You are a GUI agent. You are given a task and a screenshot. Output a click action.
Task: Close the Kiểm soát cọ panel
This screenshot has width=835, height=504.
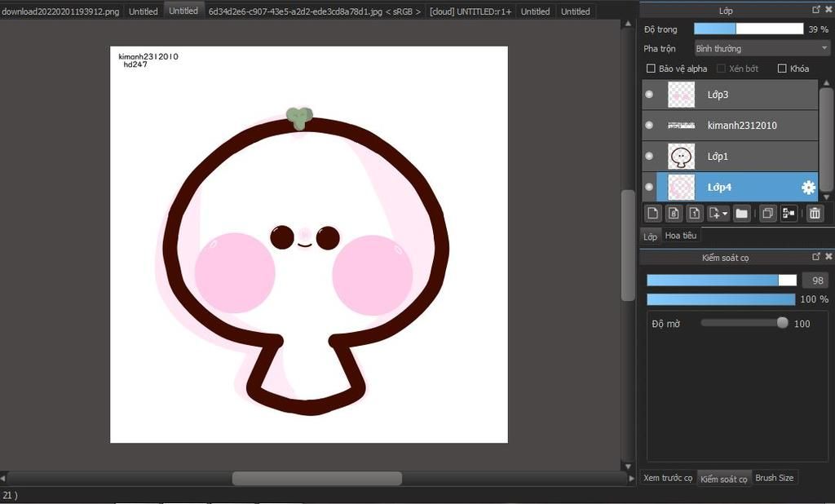point(828,257)
